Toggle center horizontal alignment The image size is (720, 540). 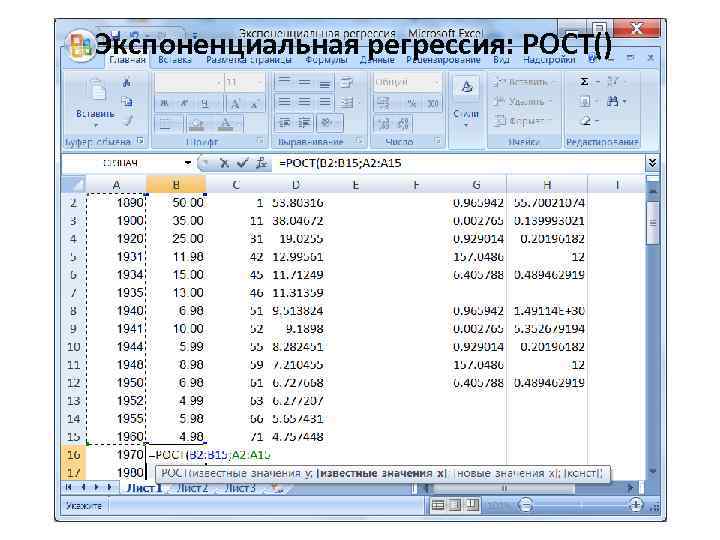tap(304, 102)
